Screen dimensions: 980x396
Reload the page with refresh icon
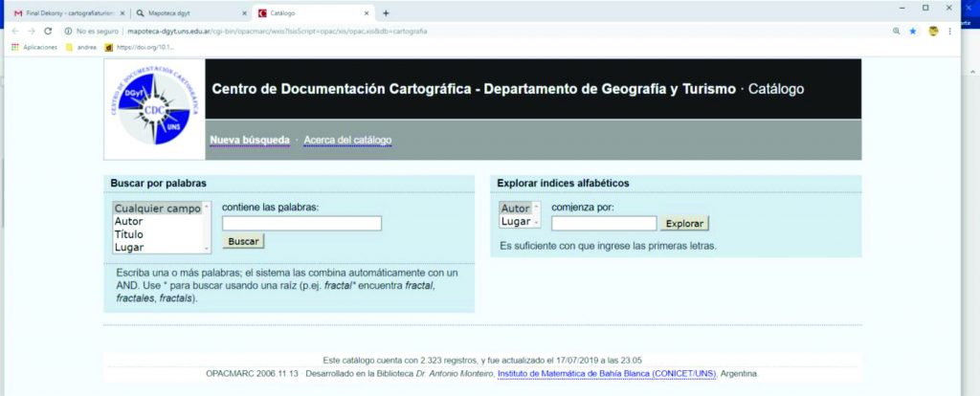point(48,31)
